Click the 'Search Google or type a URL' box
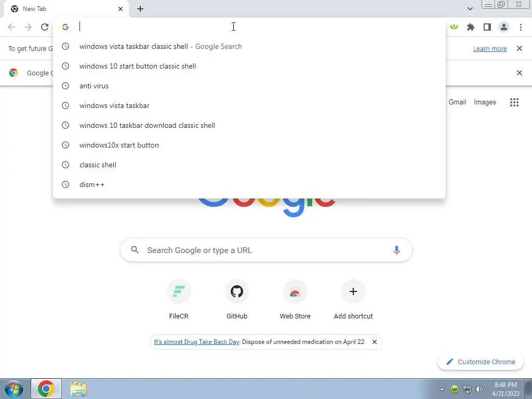 tap(266, 250)
